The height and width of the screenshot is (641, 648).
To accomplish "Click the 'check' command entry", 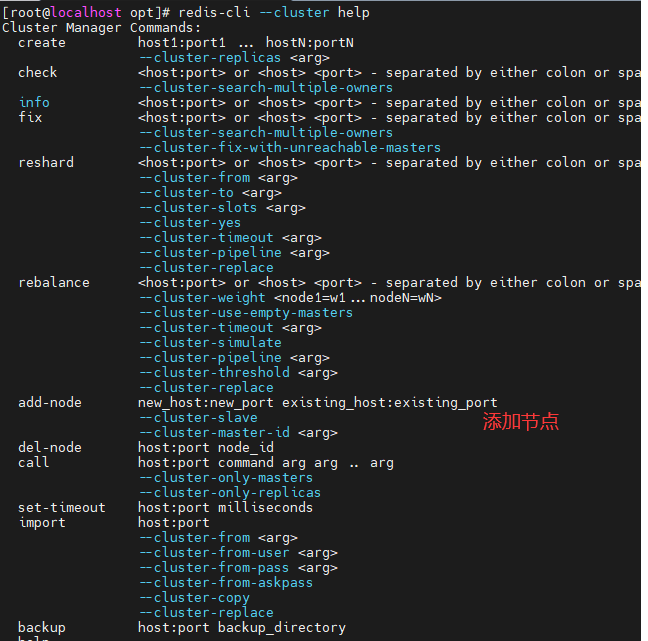I will pos(38,73).
